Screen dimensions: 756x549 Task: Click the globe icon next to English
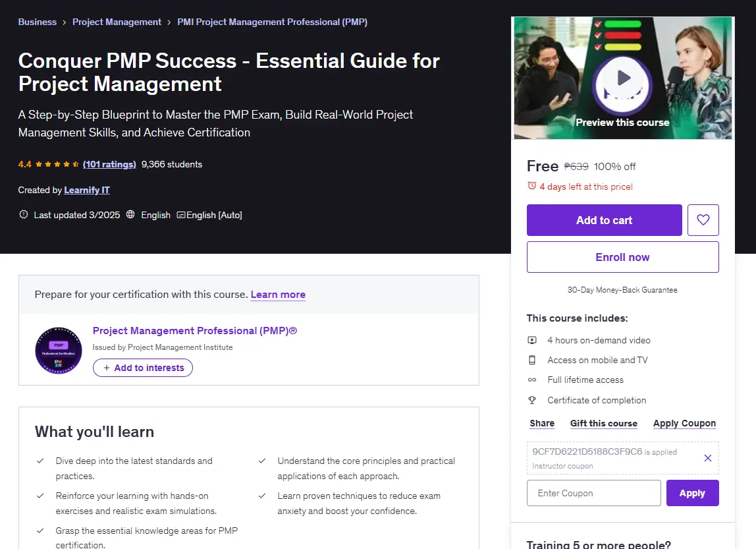pyautogui.click(x=130, y=214)
